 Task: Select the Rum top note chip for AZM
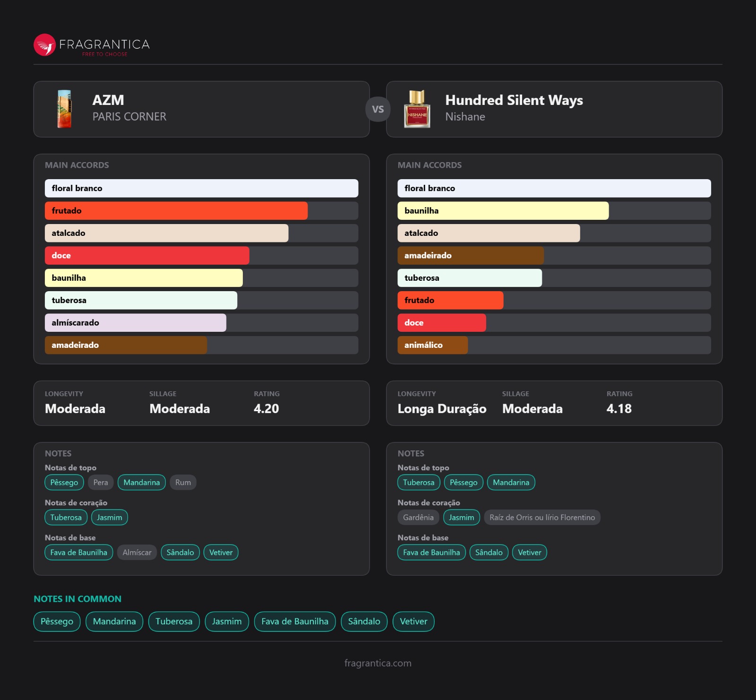(183, 483)
